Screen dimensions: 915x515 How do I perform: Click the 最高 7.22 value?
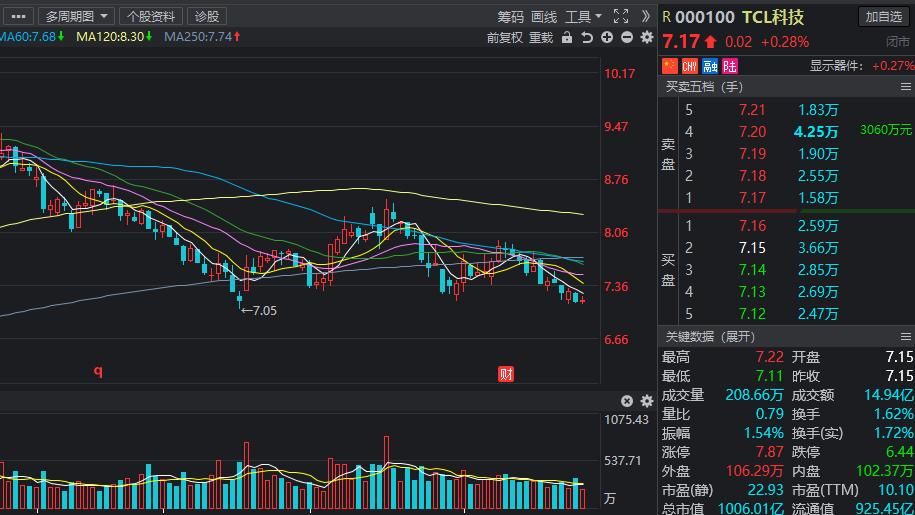point(769,356)
